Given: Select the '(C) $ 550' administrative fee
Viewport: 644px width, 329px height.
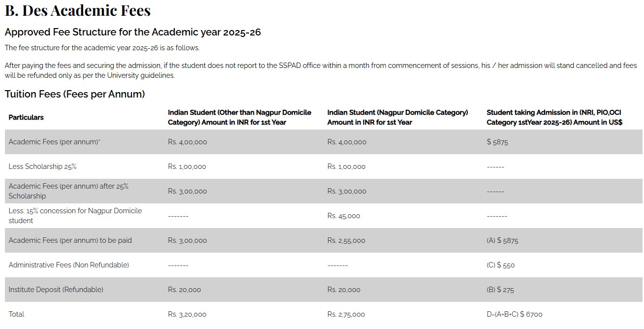Looking at the screenshot, I should [x=500, y=265].
